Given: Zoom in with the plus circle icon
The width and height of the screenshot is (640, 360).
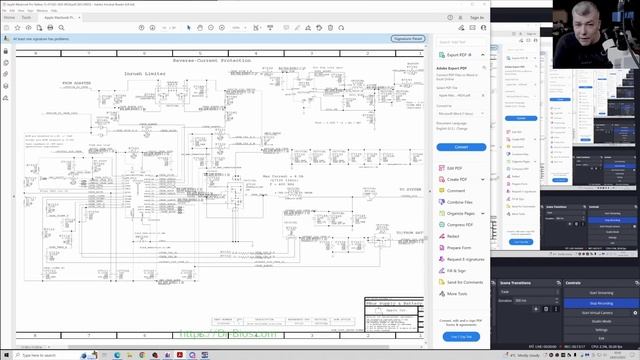Looking at the screenshot, I should tap(222, 28).
